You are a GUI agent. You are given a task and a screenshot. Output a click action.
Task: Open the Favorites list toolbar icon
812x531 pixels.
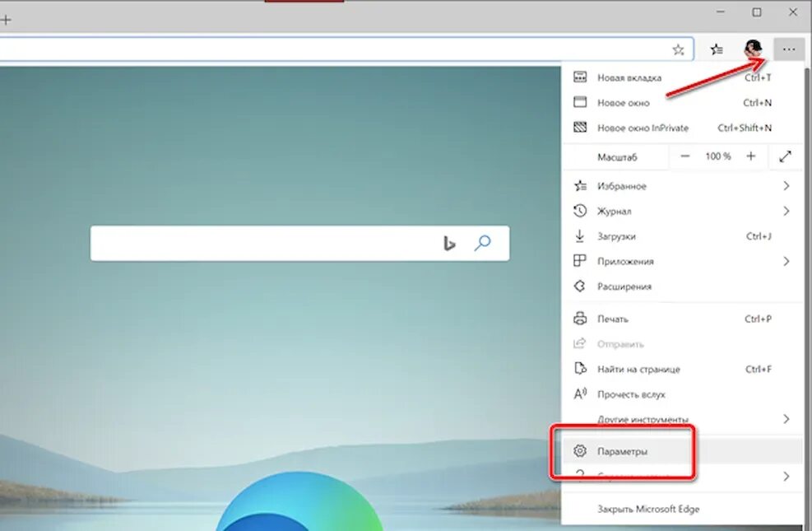[x=717, y=49]
